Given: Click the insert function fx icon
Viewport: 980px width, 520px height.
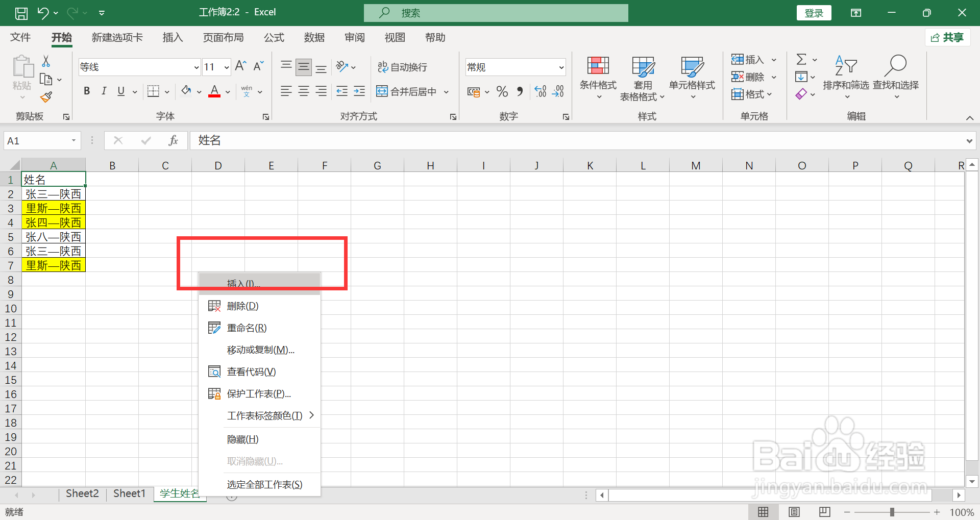Looking at the screenshot, I should pyautogui.click(x=174, y=140).
